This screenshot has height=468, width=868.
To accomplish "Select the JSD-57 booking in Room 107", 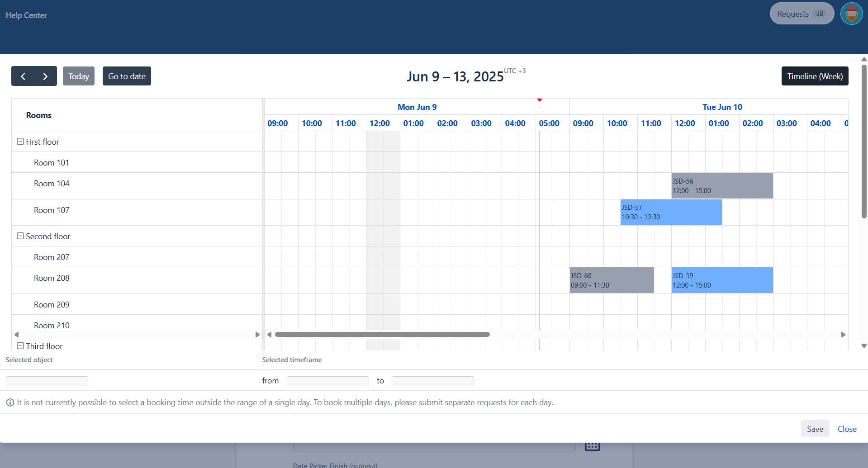I will click(x=671, y=212).
